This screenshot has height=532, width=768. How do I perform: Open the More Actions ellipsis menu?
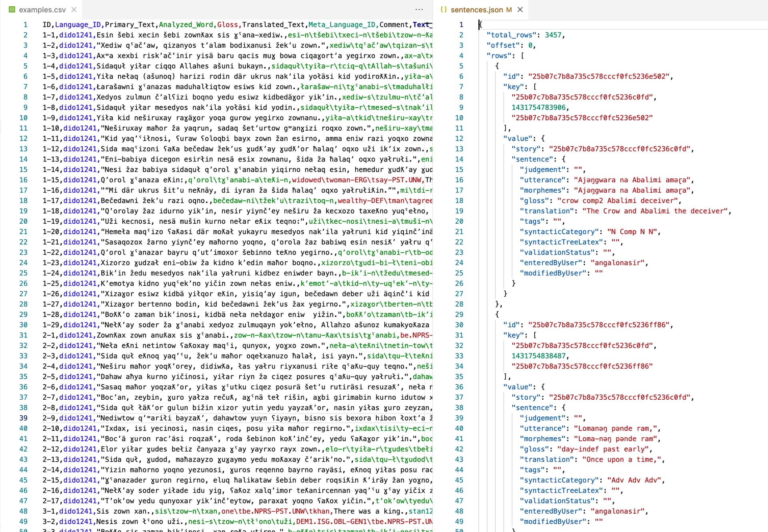pyautogui.click(x=419, y=10)
